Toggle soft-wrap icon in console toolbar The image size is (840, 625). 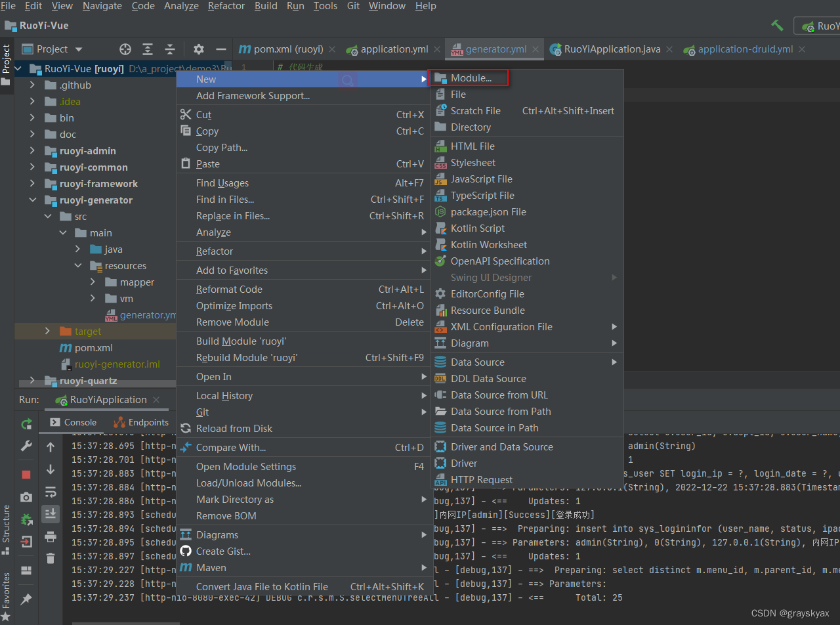point(51,492)
